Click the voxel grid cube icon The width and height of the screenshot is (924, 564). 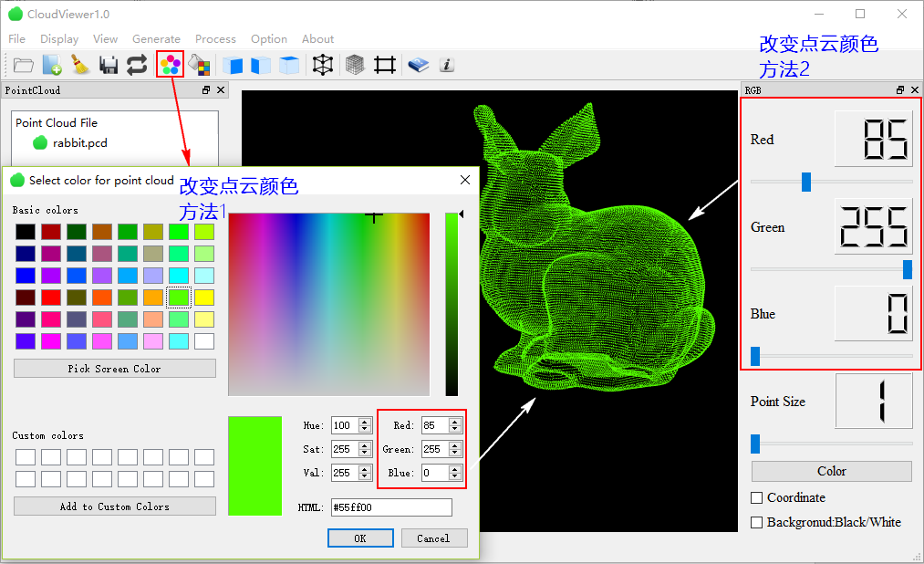coord(354,64)
